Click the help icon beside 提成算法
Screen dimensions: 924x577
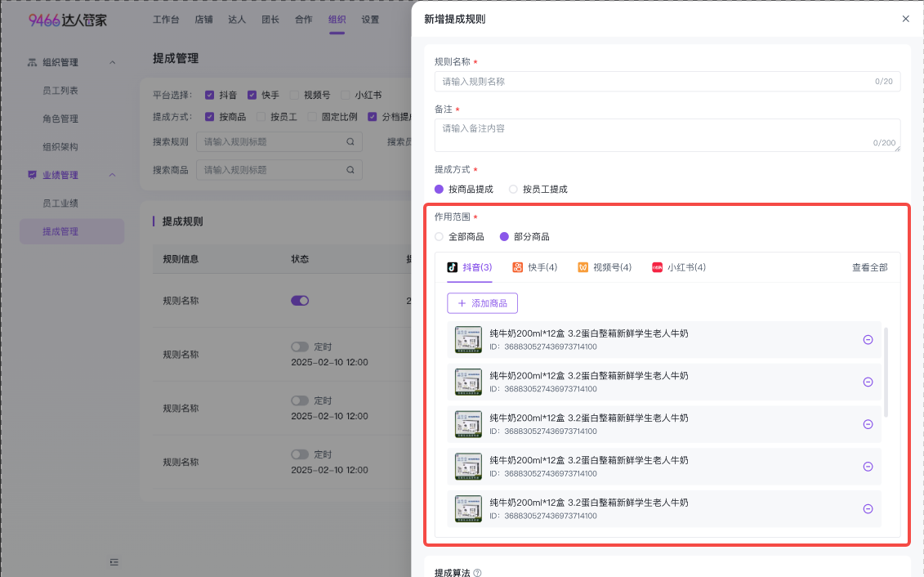coord(477,573)
